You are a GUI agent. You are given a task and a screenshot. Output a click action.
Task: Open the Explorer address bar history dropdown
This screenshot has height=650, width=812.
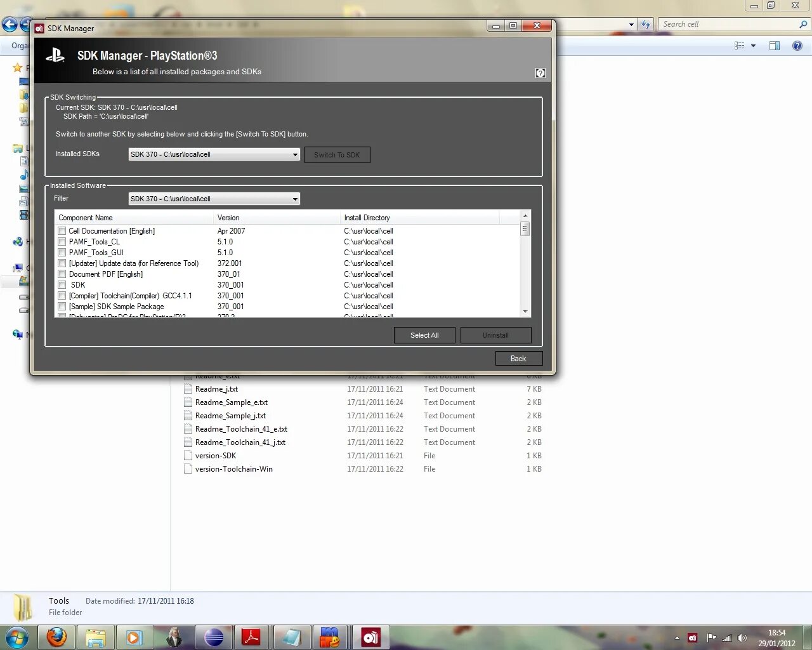(631, 24)
